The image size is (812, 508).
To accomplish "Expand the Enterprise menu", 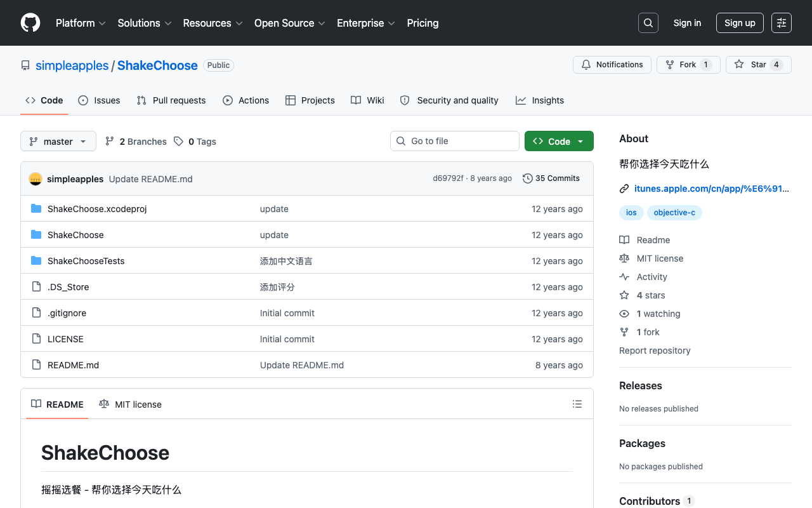I will pyautogui.click(x=366, y=23).
